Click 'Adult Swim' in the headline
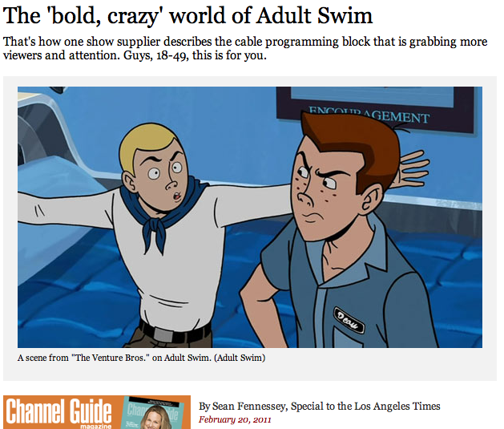Screen dimensions: 504x429 315,15
